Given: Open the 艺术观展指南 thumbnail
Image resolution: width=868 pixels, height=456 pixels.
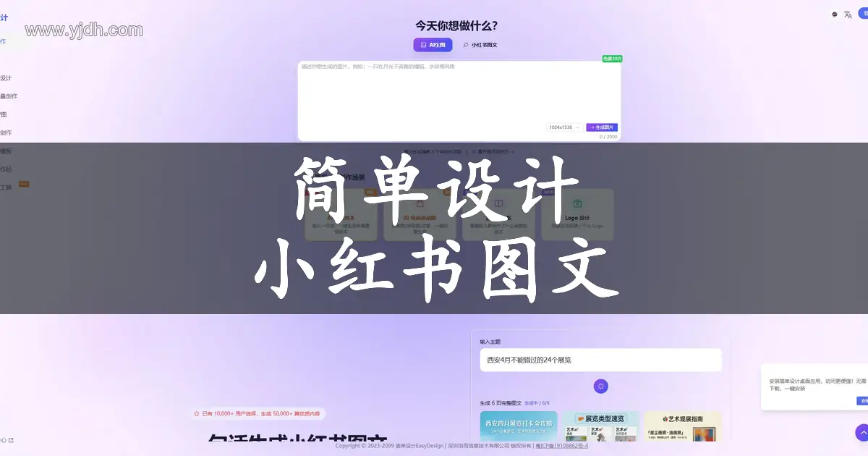Looking at the screenshot, I should [x=683, y=426].
